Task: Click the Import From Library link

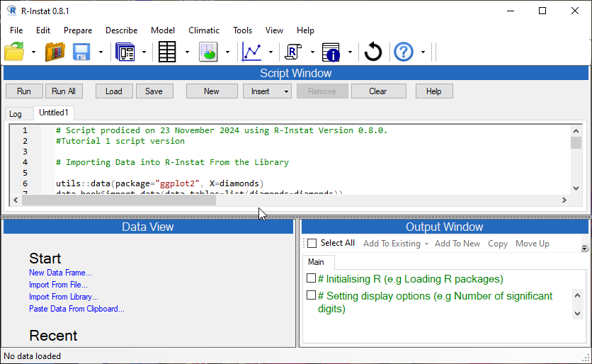Action: [x=64, y=297]
